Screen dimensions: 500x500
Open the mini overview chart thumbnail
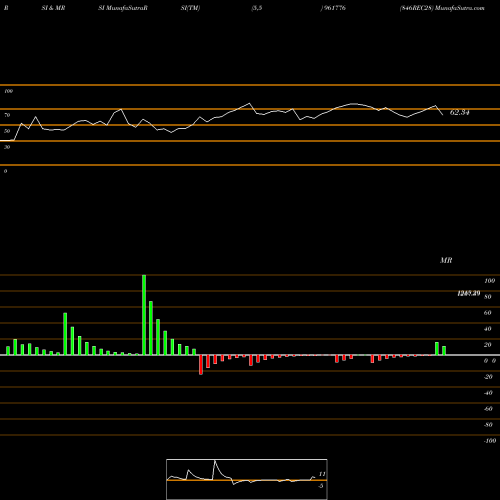[247, 479]
